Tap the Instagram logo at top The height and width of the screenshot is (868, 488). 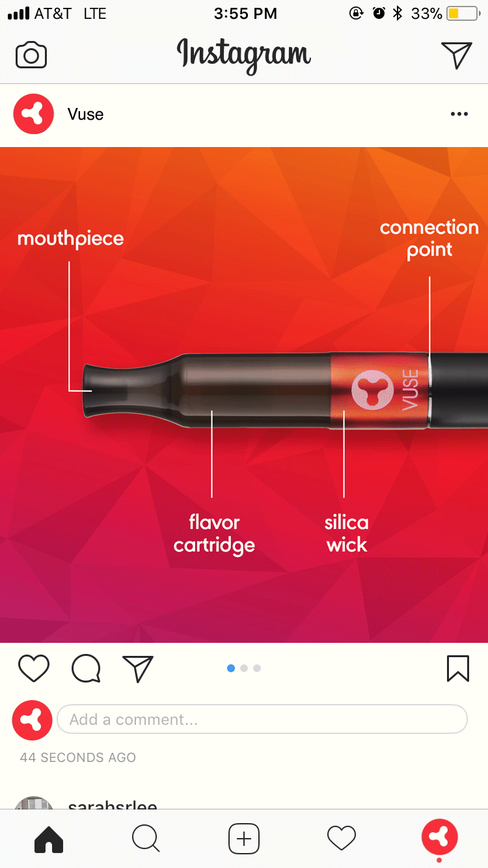point(244,55)
